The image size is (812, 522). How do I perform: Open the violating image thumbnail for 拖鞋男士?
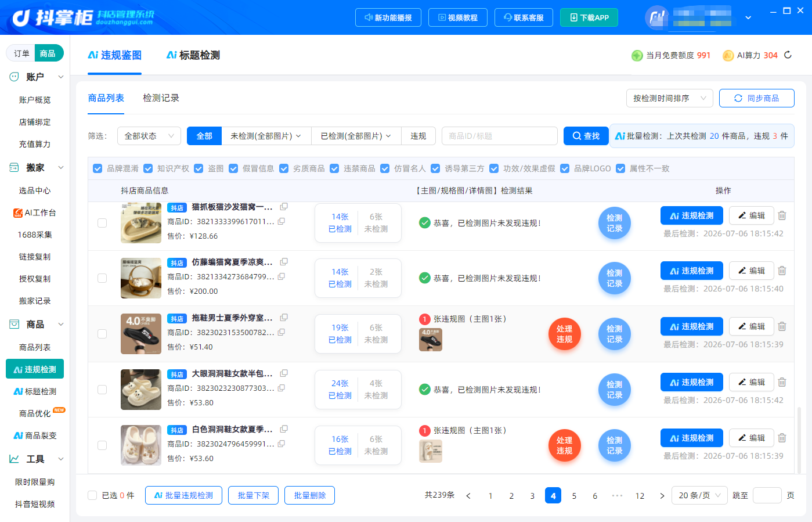coord(431,340)
